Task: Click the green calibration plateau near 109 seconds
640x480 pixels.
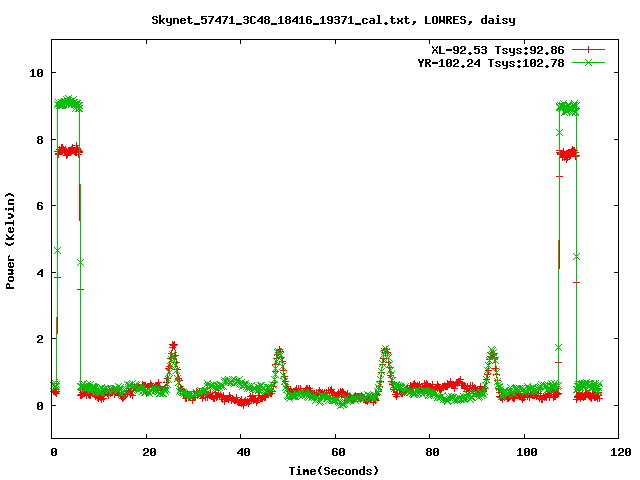Action: point(567,108)
